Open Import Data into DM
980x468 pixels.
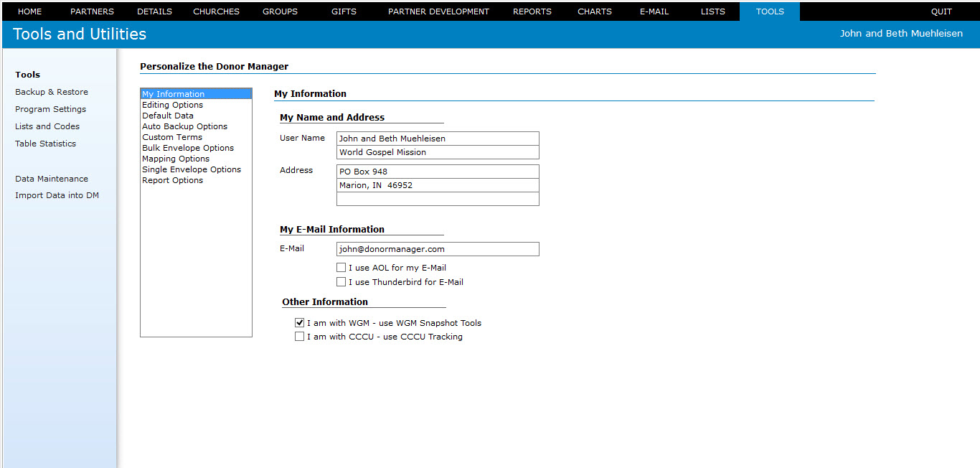point(57,195)
